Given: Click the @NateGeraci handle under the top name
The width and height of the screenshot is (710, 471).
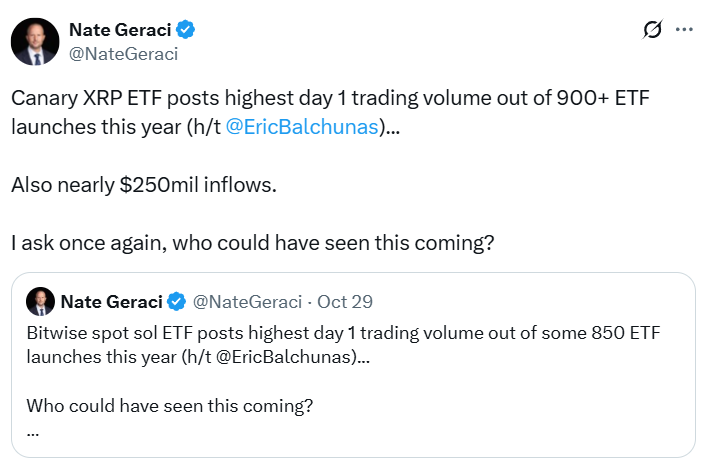Looking at the screenshot, I should tap(122, 54).
